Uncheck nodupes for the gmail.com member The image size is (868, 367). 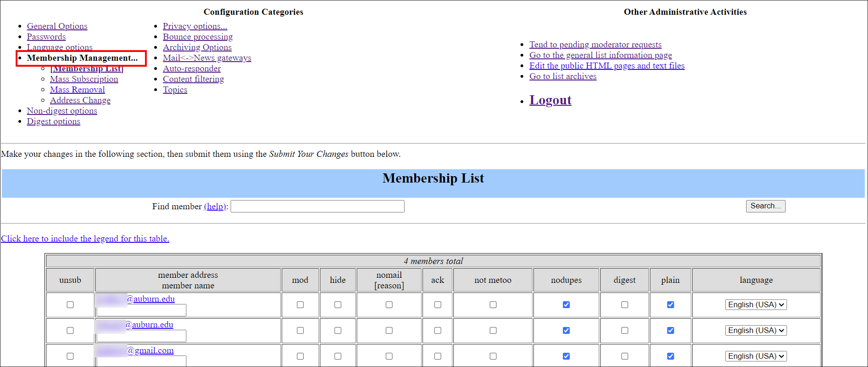pyautogui.click(x=566, y=356)
